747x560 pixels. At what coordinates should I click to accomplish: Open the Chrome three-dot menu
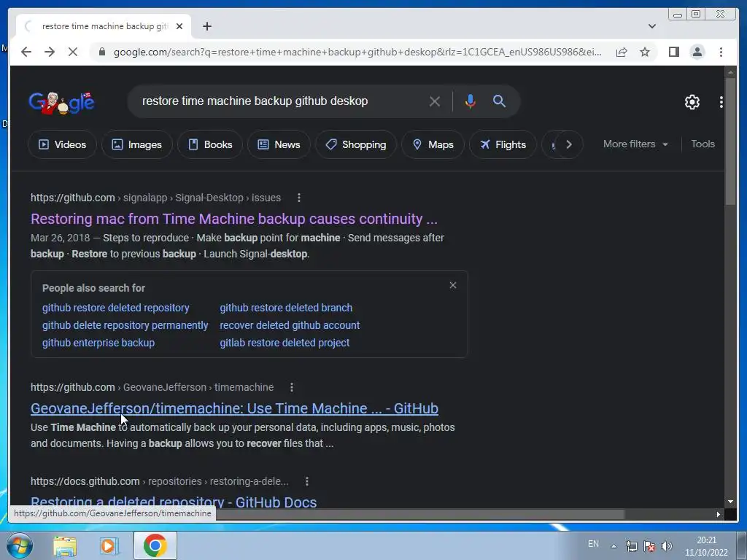(721, 52)
